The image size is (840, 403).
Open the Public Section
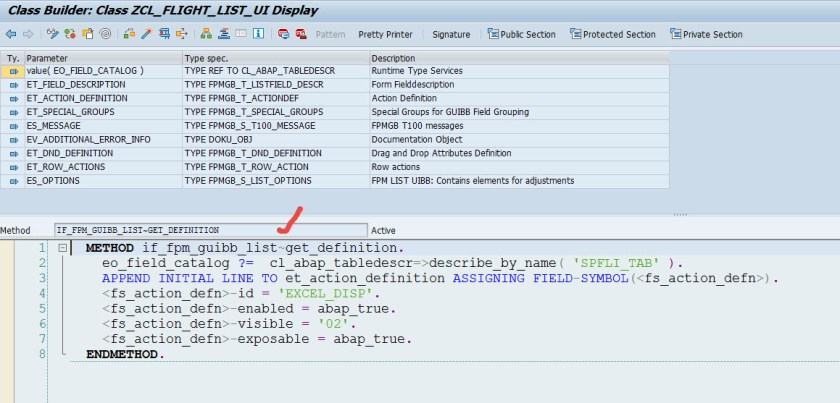[x=521, y=34]
